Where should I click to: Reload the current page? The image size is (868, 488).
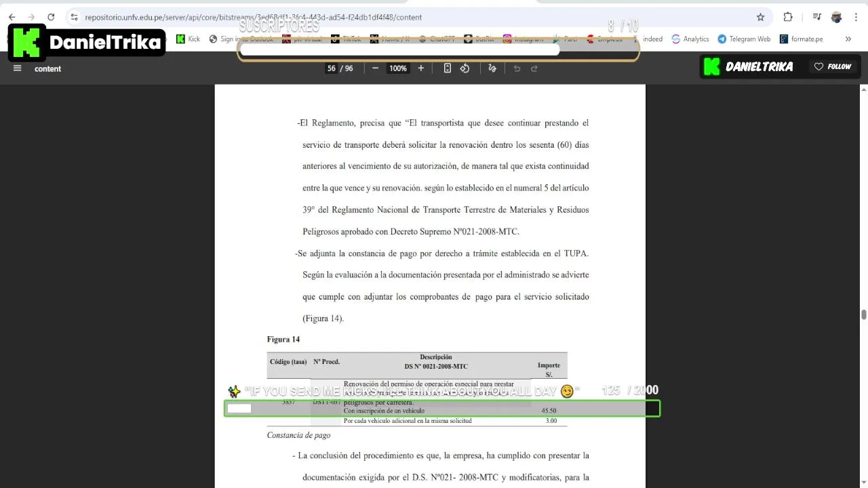[51, 17]
